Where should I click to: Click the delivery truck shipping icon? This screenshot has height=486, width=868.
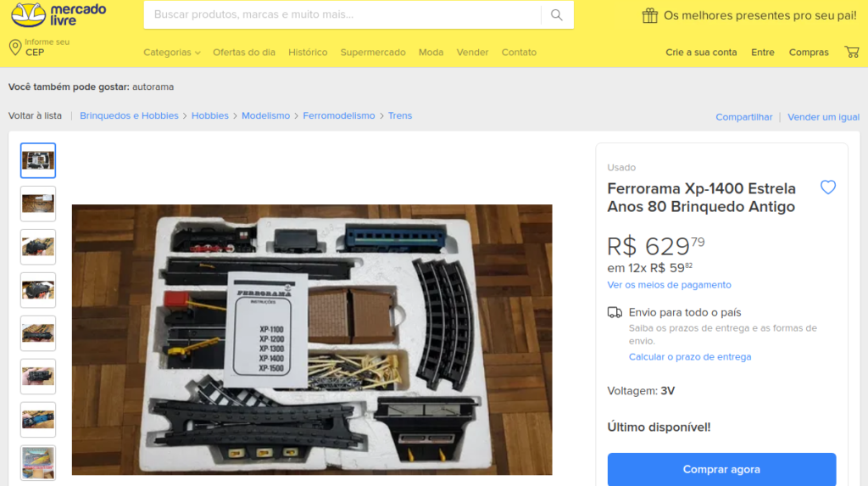pos(615,312)
